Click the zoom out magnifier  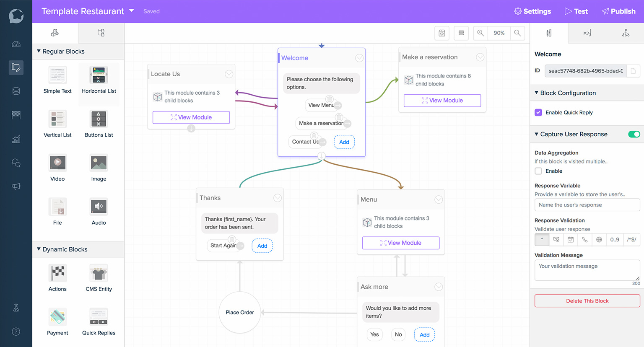click(517, 33)
